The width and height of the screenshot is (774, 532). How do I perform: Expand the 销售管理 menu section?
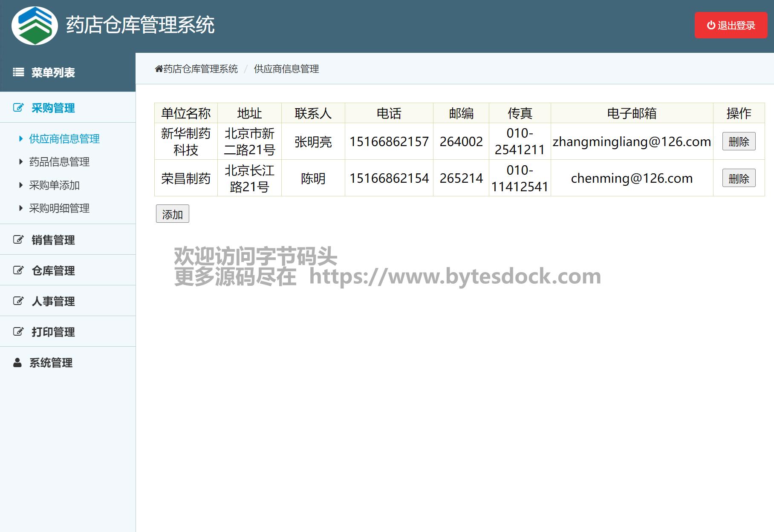(53, 240)
